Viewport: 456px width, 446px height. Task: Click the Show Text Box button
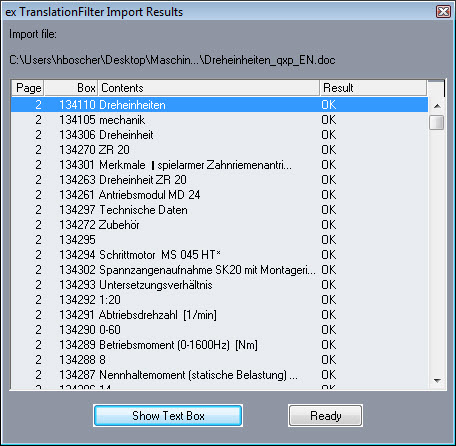point(168,415)
